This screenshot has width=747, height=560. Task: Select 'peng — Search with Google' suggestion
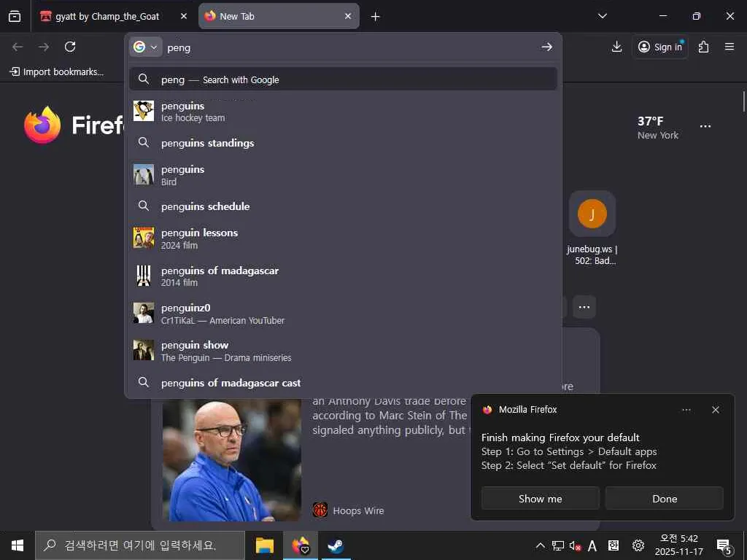(x=343, y=79)
